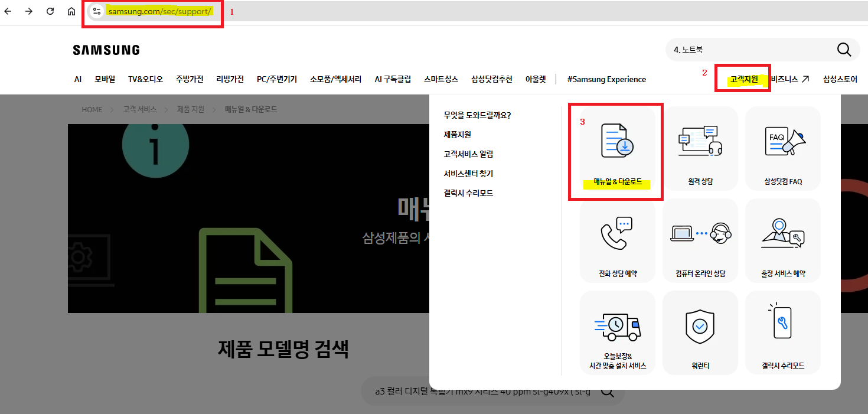Screen dimensions: 868x414
Task: Focus the address bar showing samsung.com/sec/support/
Action: (477, 11)
